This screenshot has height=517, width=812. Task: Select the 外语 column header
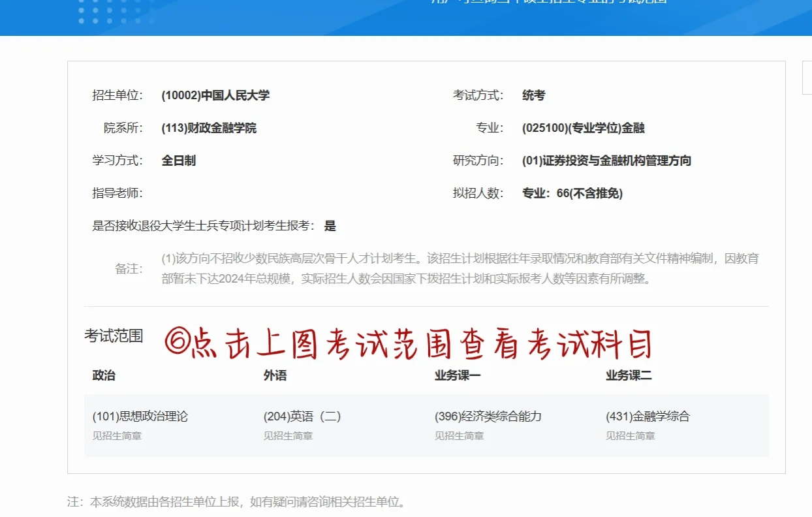tap(273, 375)
